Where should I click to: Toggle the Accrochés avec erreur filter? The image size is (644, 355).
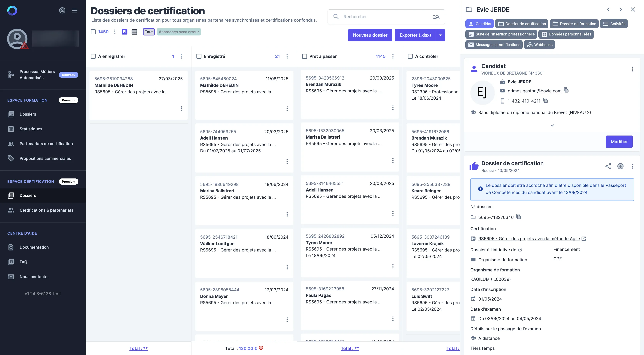point(179,32)
